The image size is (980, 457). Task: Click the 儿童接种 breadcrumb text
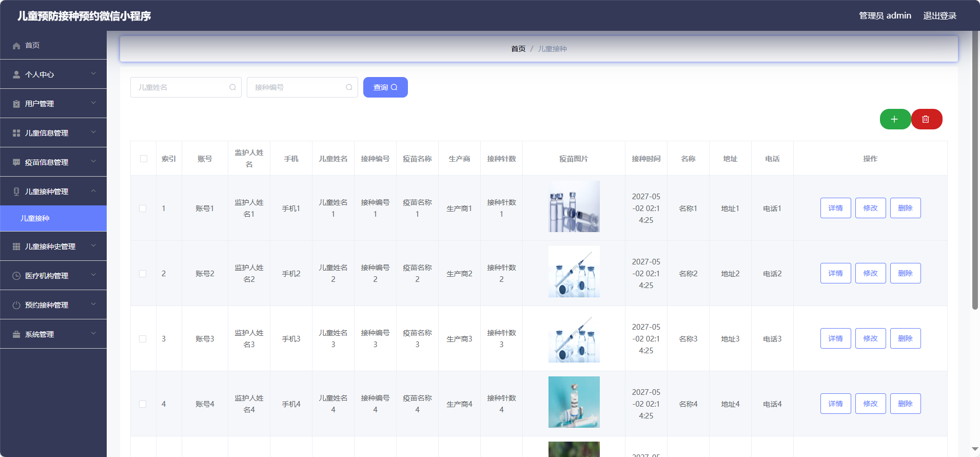(x=553, y=49)
